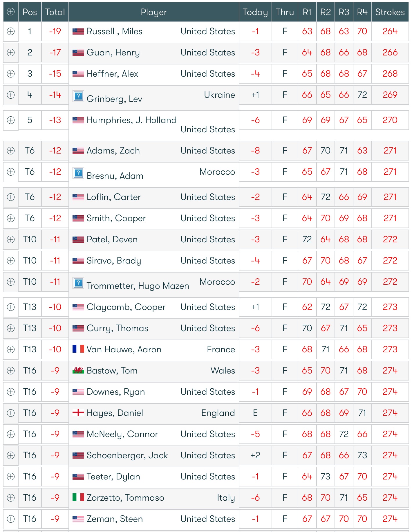Click the R1 column header
Image resolution: width=412 pixels, height=532 pixels.
click(x=307, y=12)
